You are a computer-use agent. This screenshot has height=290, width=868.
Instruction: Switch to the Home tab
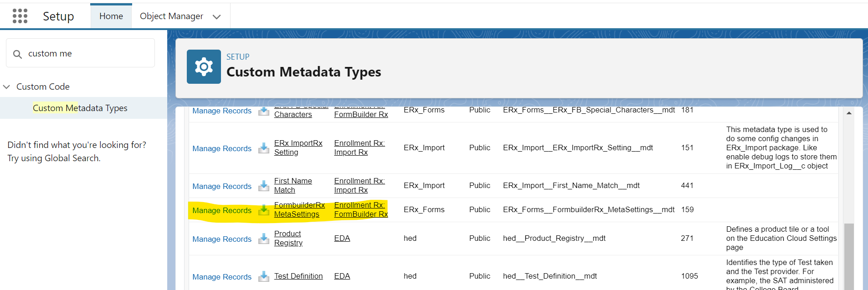pos(111,16)
